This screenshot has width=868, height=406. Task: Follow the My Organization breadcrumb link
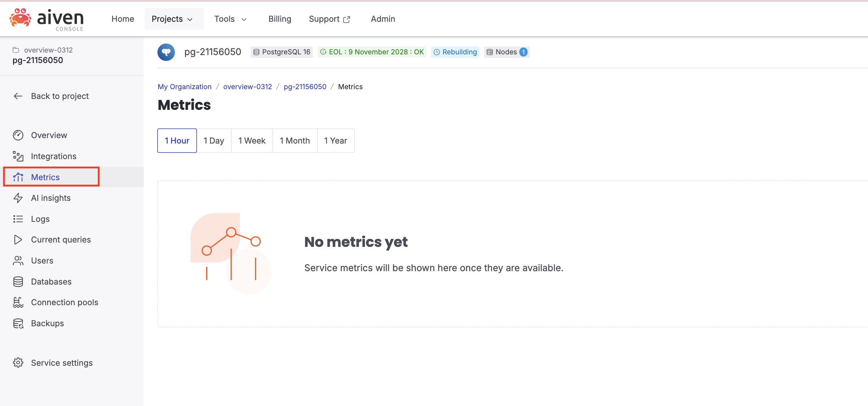coord(184,87)
